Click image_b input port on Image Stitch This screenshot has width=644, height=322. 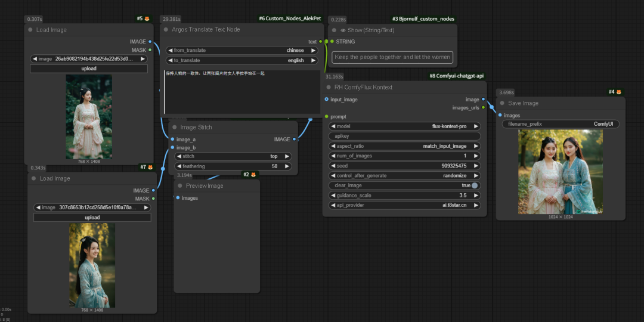pyautogui.click(x=172, y=147)
